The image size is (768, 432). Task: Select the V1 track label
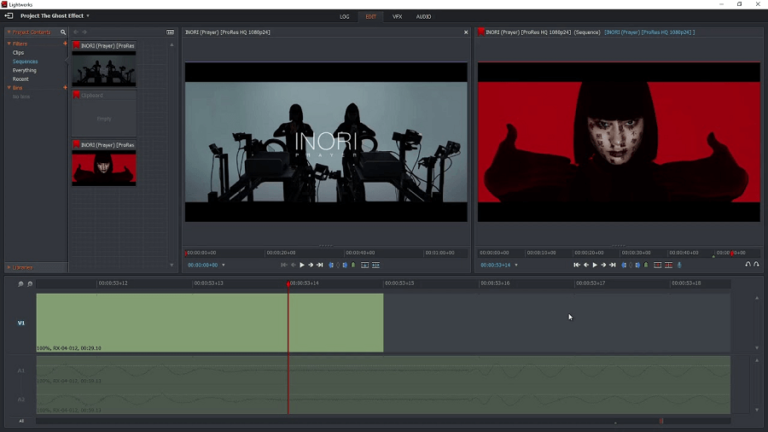click(21, 323)
